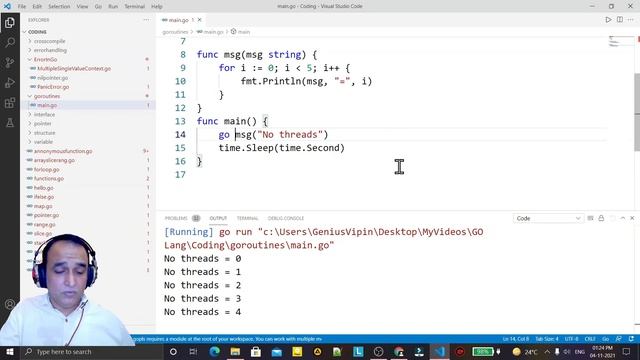Switch to the Terminal panel tab
This screenshot has height=360, width=640.
(x=247, y=218)
